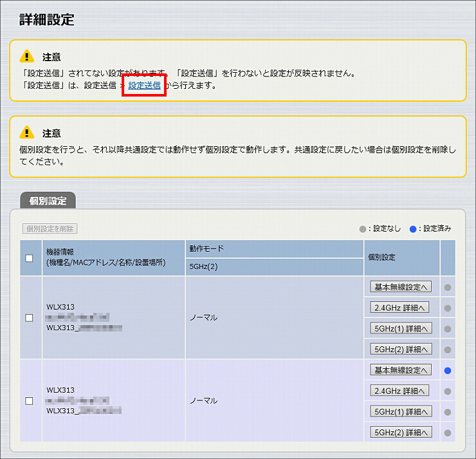Click the gray dot beside first 5GHz(2) 詳細へ

448,350
